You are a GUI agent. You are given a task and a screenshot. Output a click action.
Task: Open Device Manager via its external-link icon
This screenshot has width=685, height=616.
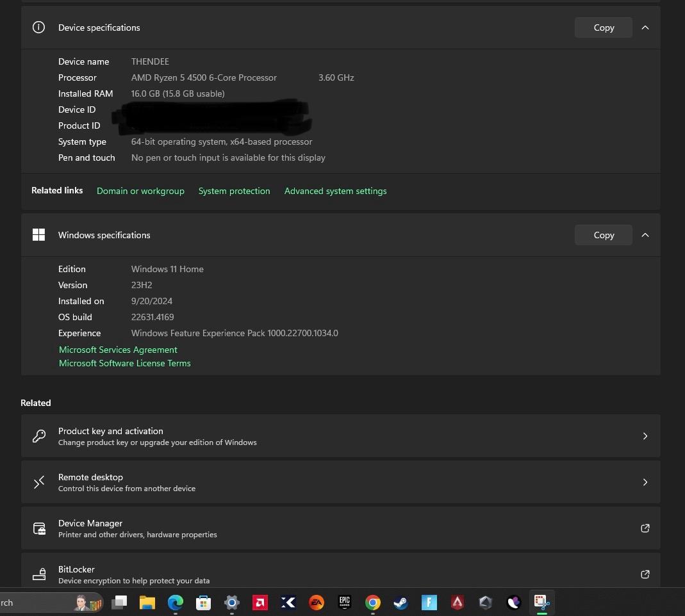645,528
